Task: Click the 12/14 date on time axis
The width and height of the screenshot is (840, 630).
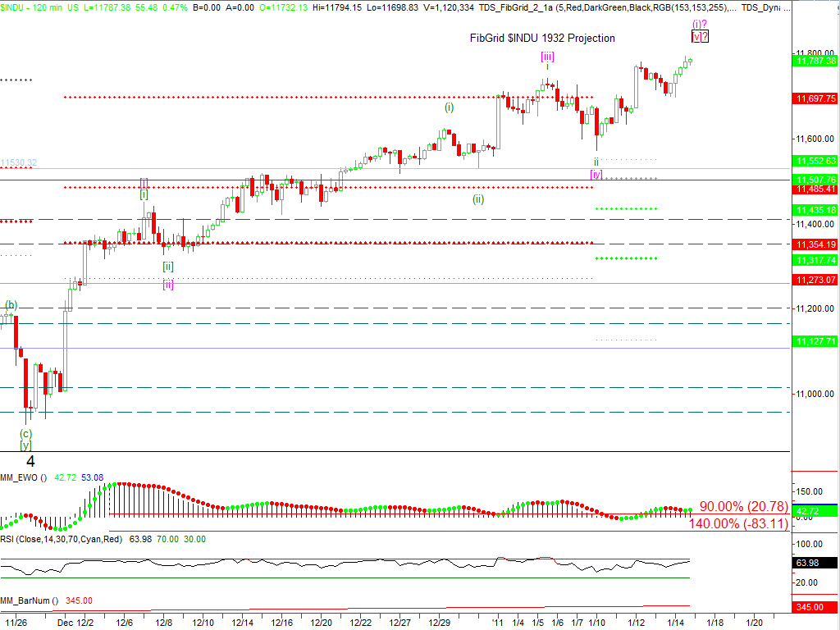Action: pyautogui.click(x=242, y=623)
